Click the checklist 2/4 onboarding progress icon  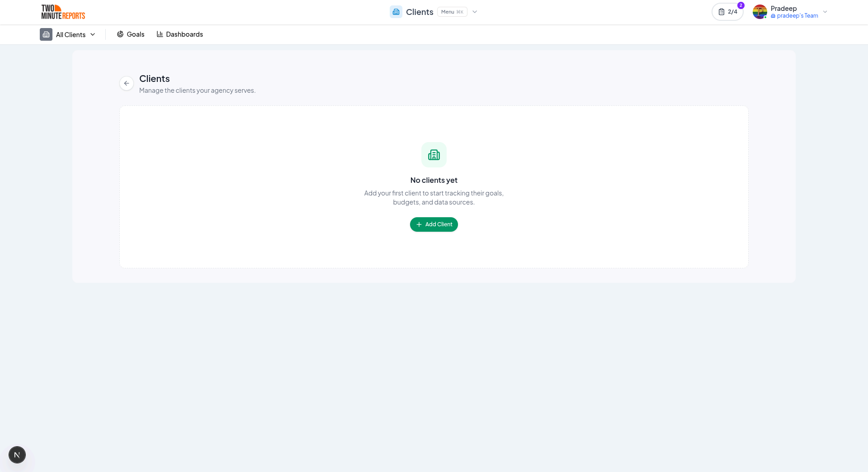(x=722, y=12)
